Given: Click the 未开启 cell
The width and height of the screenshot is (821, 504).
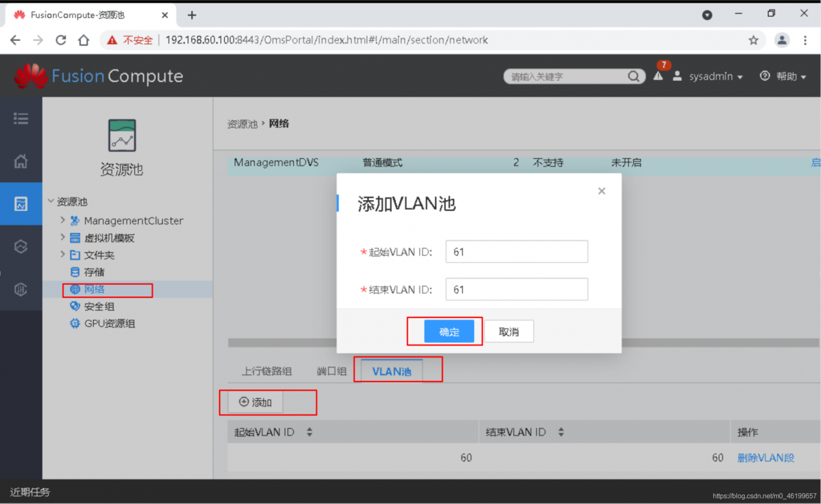Looking at the screenshot, I should [627, 163].
